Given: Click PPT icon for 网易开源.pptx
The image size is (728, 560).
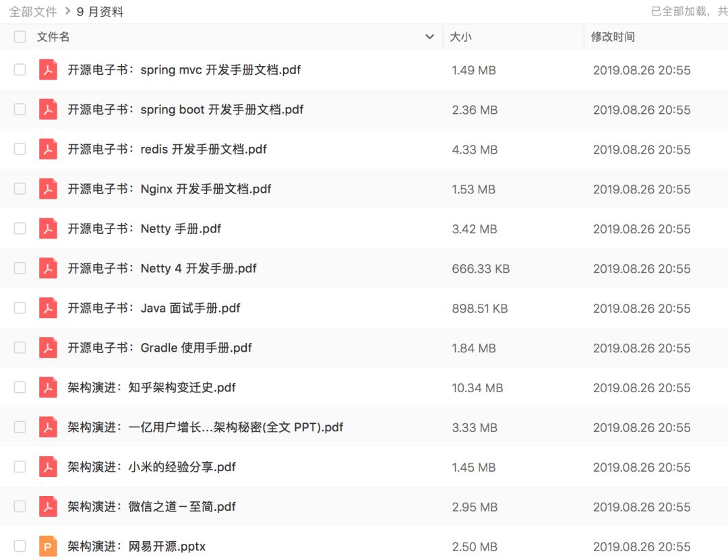Looking at the screenshot, I should coord(48,546).
